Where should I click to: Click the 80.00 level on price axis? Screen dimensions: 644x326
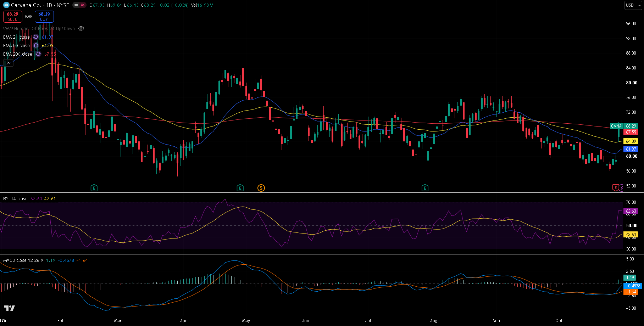[632, 83]
